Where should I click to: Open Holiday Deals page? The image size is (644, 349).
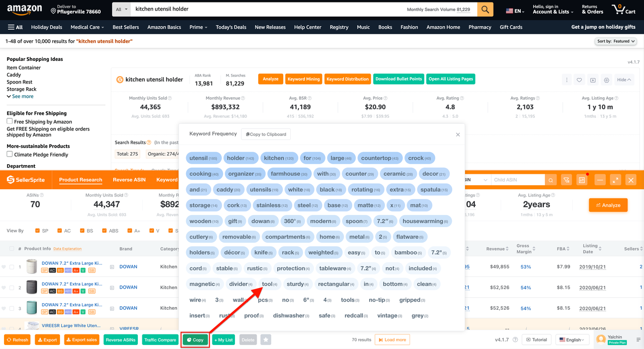(x=46, y=27)
